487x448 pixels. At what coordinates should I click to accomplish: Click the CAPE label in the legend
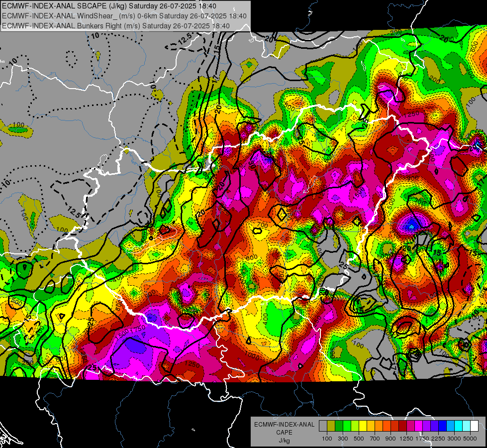point(284,433)
